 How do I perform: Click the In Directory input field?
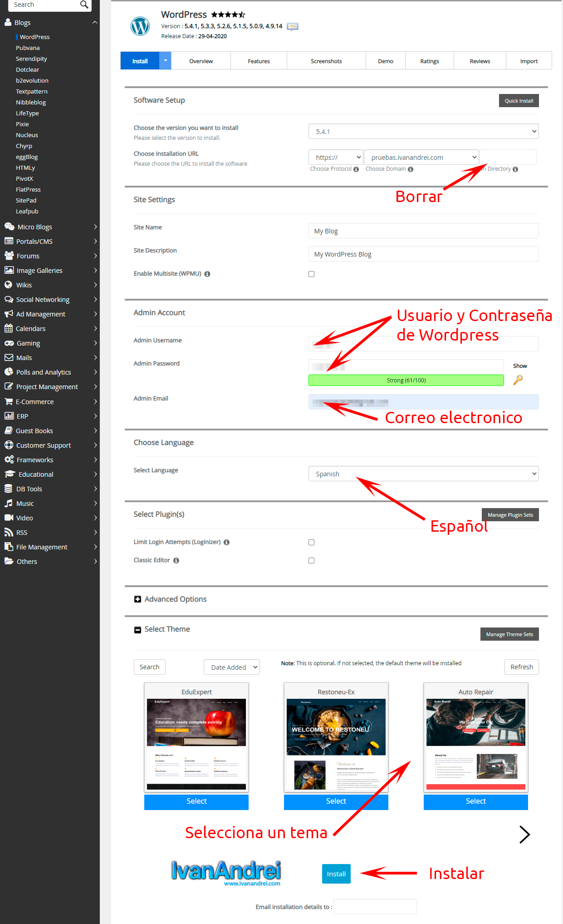click(508, 157)
